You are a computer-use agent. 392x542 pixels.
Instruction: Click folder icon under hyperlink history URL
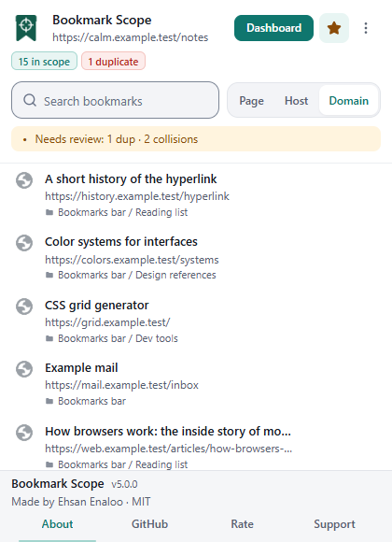[49, 212]
